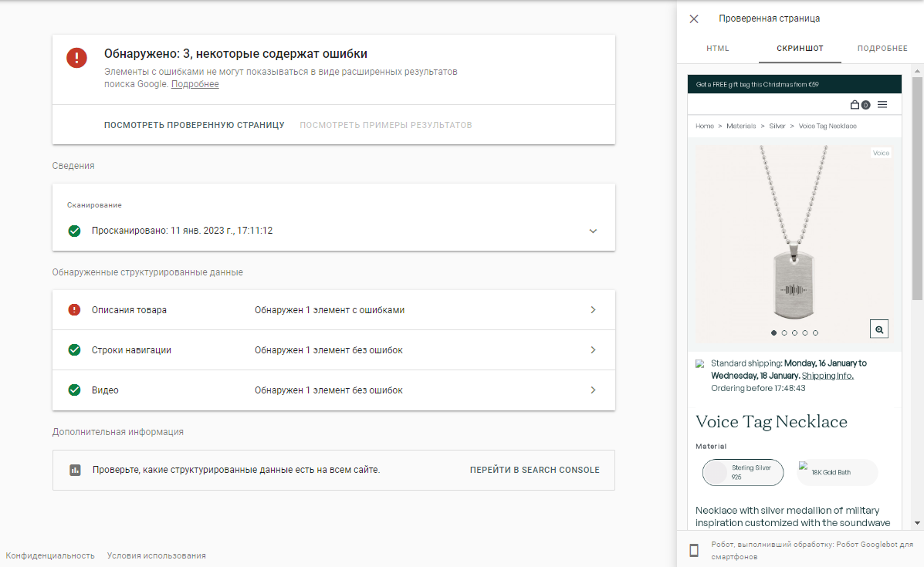Click the shopping bag cart icon
924x567 pixels.
(855, 105)
